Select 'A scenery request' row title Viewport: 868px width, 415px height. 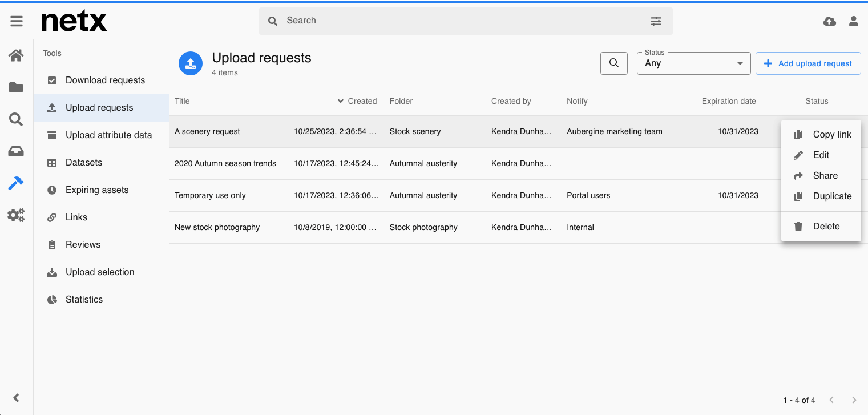click(207, 131)
